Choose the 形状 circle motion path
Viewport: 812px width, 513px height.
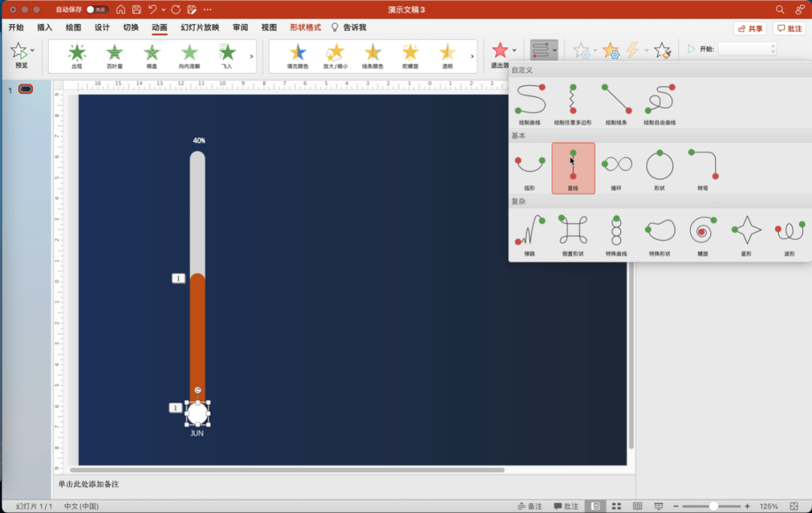click(659, 169)
